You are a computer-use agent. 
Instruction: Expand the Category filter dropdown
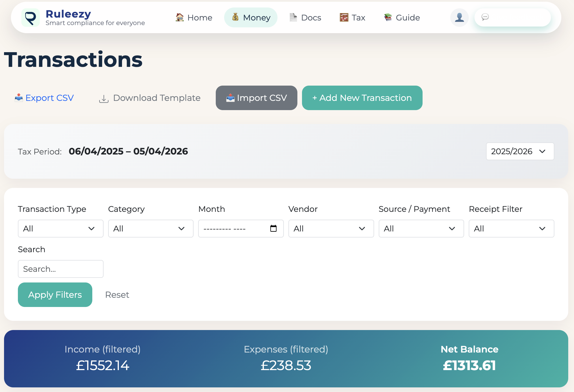151,229
